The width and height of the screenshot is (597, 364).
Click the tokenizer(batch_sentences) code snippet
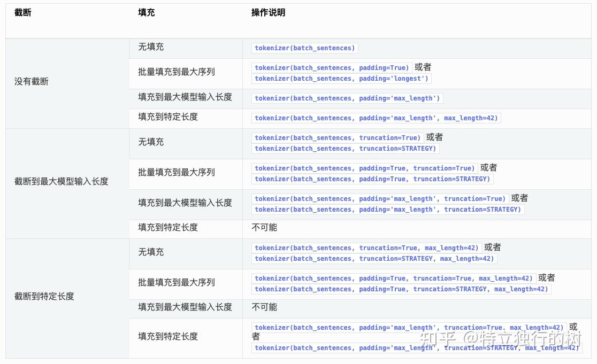pos(304,48)
